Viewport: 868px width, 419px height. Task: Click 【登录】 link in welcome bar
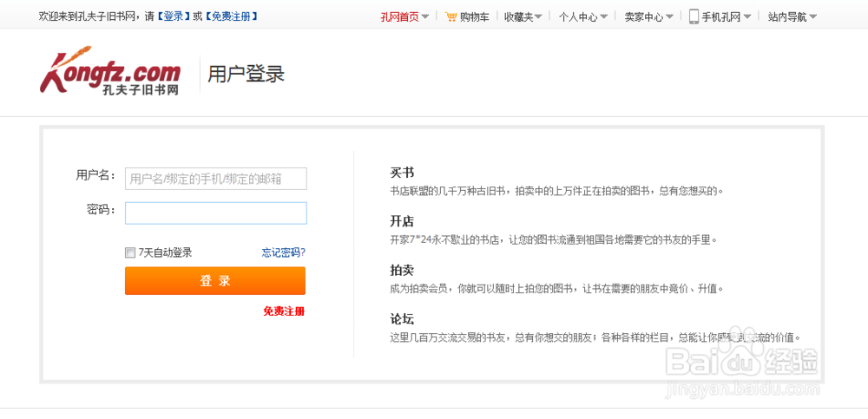174,16
